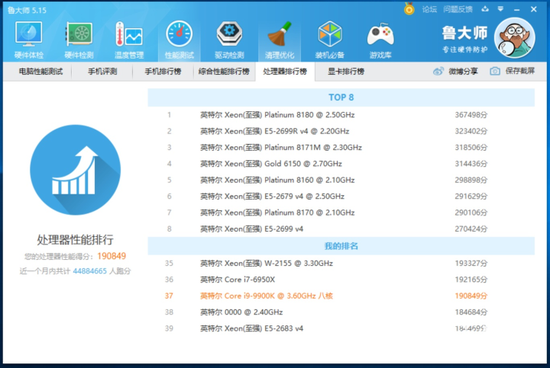The height and width of the screenshot is (368, 550).
Task: Switch to the 显卡排行榜 tab
Action: 346,72
